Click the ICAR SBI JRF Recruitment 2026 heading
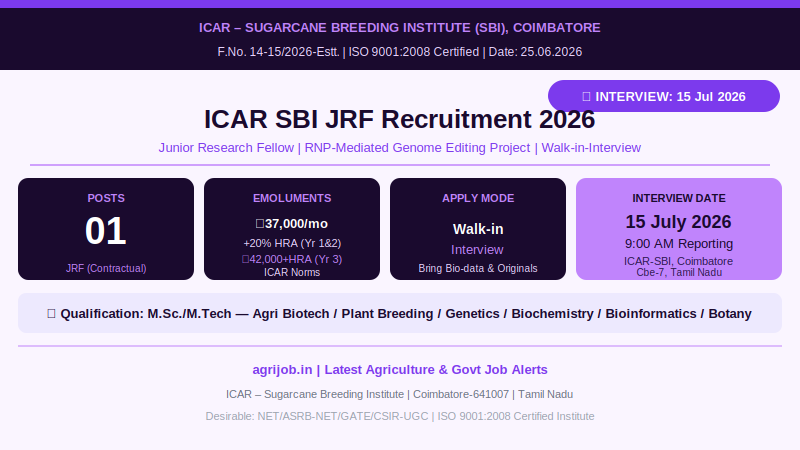 coord(399,119)
